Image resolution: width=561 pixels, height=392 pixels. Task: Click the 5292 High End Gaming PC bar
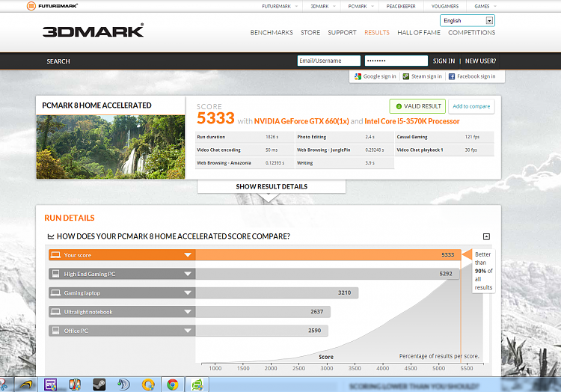coord(327,274)
